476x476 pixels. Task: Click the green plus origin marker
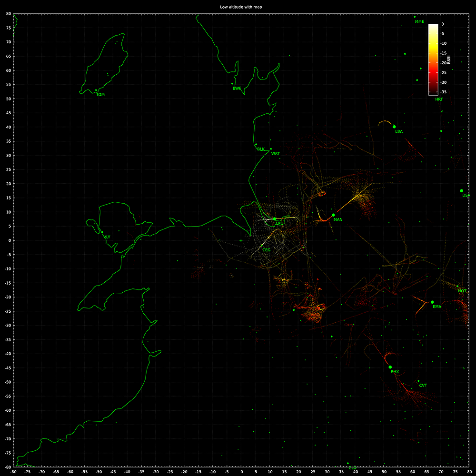[241, 240]
